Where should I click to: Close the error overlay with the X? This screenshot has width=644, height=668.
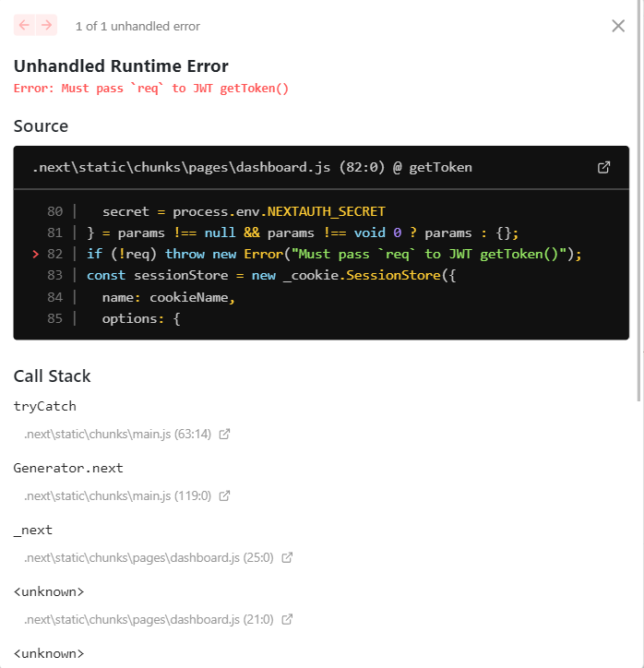point(618,26)
